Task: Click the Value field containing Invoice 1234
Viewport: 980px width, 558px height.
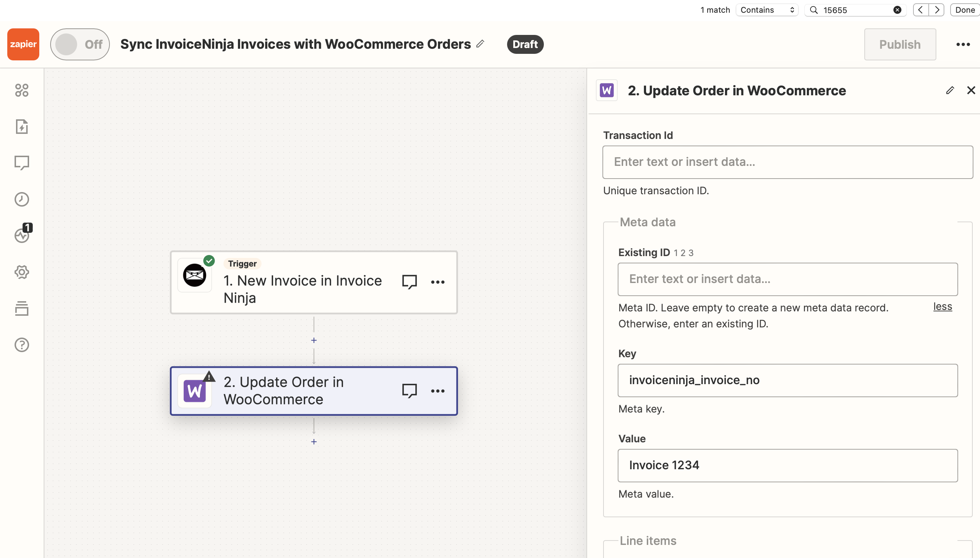Action: tap(788, 465)
